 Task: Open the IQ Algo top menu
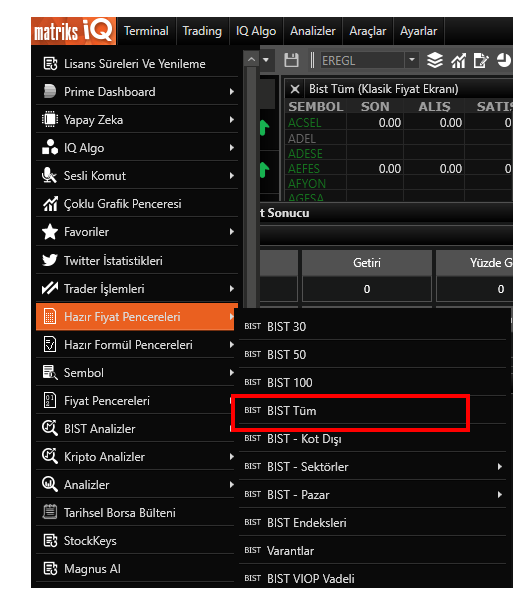pyautogui.click(x=256, y=31)
